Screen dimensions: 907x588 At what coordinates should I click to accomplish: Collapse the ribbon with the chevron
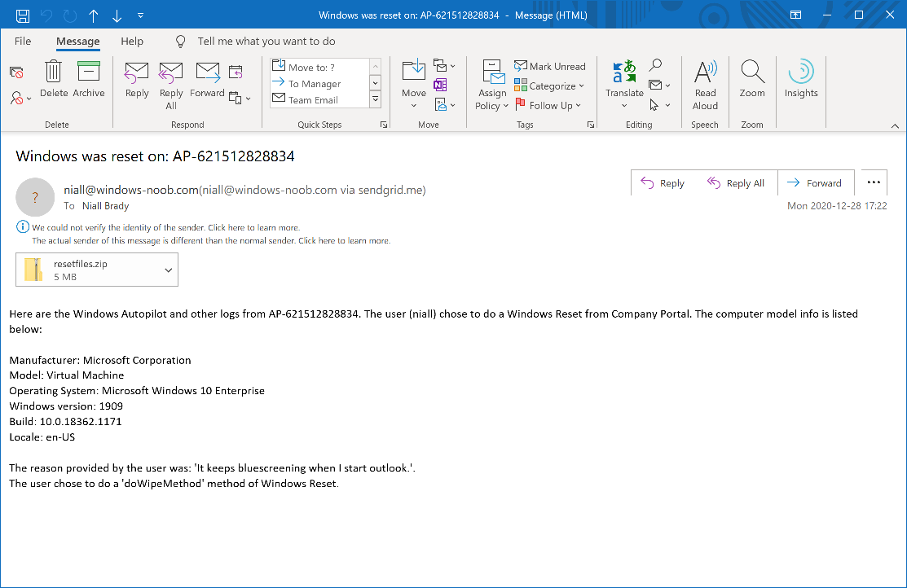pyautogui.click(x=895, y=125)
